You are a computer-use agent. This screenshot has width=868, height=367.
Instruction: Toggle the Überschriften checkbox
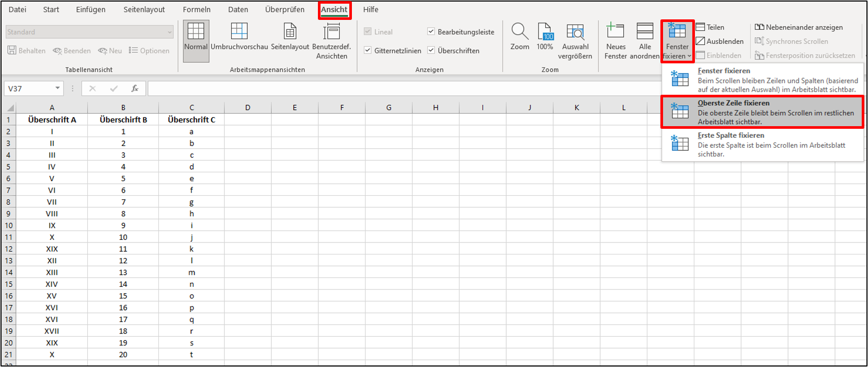tap(431, 50)
